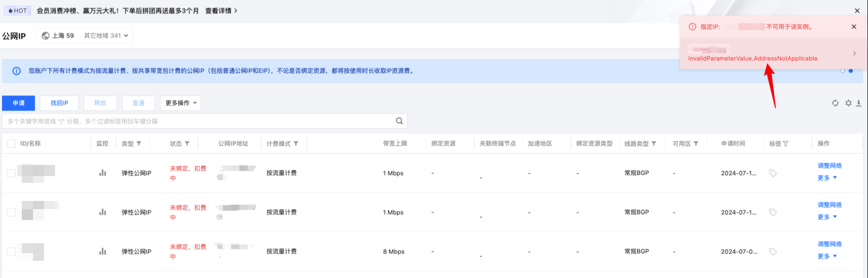The width and height of the screenshot is (868, 278).
Task: Filter by 线路类型 column header
Action: pyautogui.click(x=653, y=144)
